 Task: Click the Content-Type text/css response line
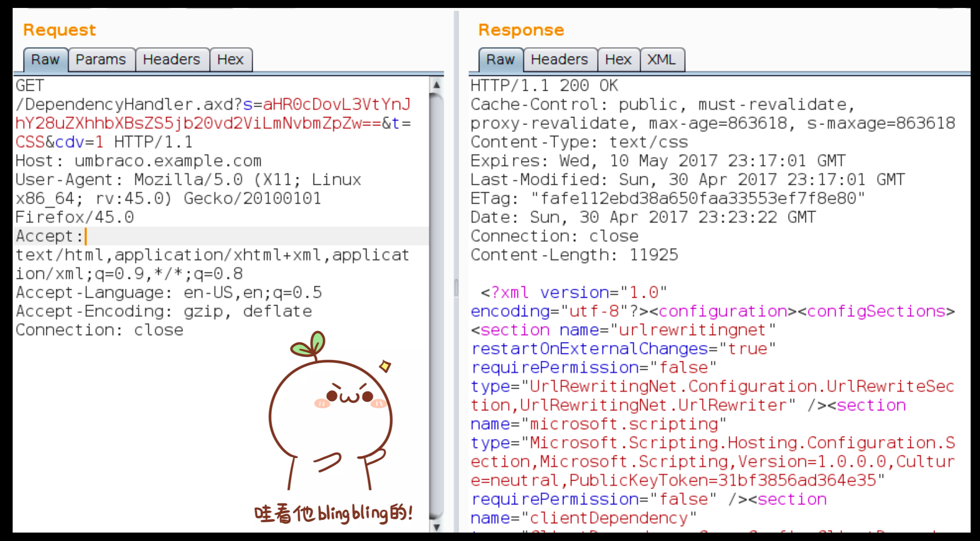click(x=579, y=142)
